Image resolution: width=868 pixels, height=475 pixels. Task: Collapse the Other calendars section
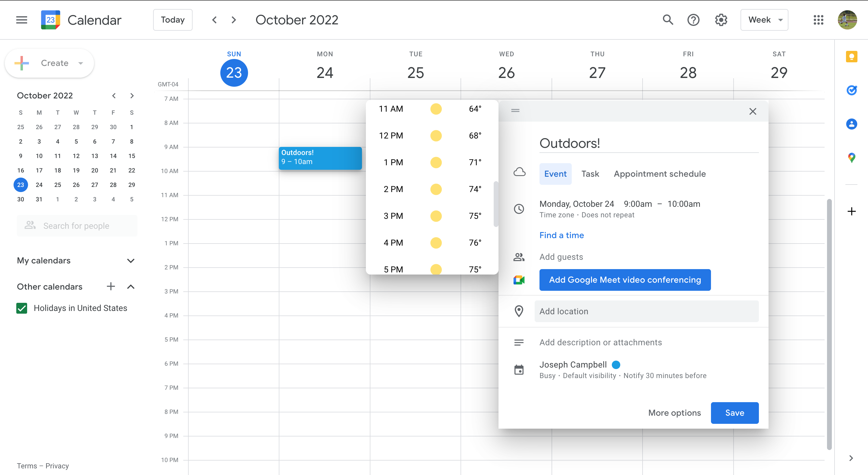131,287
